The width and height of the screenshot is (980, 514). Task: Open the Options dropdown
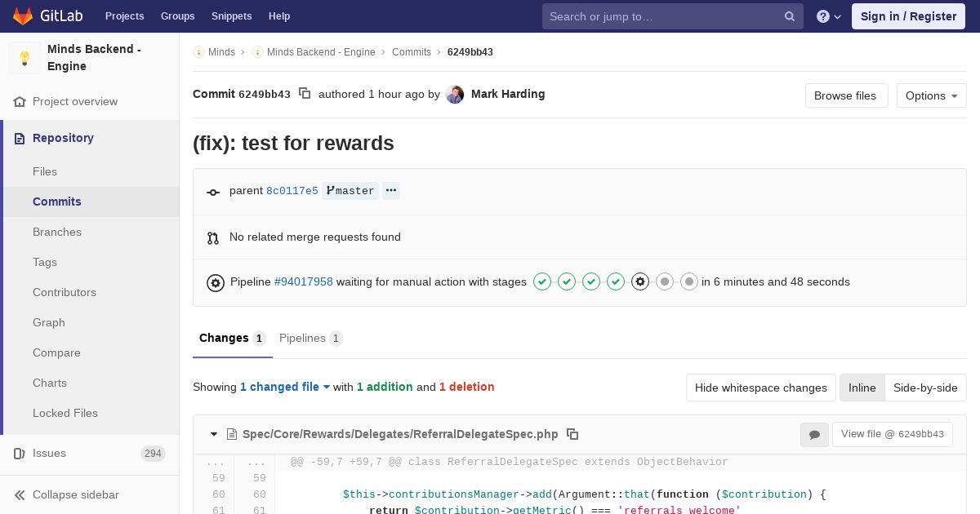coord(931,95)
